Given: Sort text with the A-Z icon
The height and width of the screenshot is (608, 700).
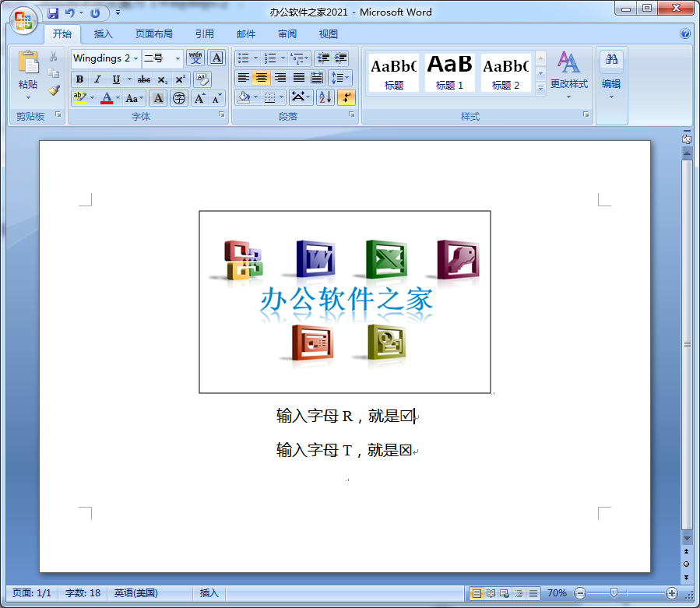Looking at the screenshot, I should point(325,97).
